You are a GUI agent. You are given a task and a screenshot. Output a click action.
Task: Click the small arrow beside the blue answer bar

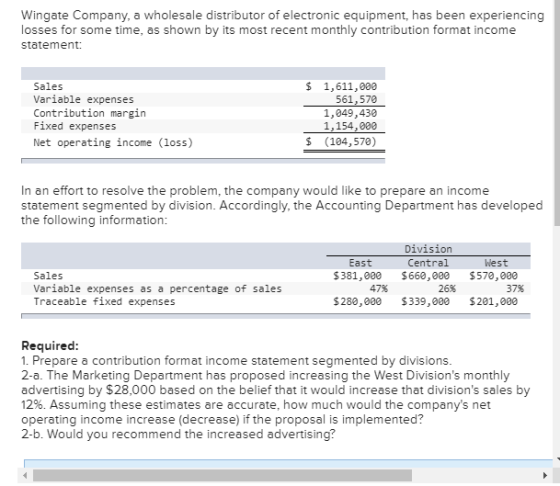click(x=558, y=459)
